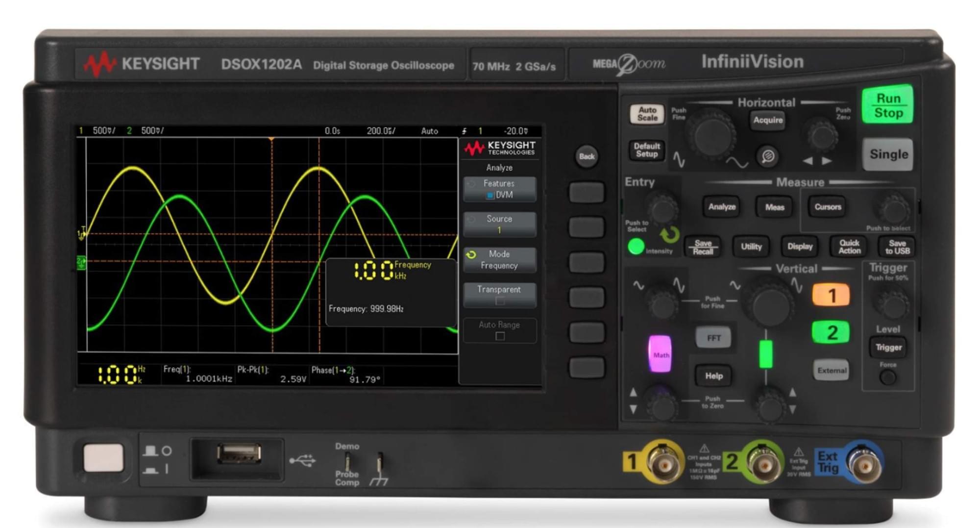The height and width of the screenshot is (528, 980).
Task: Click the Auto trigger mode indicator
Action: pyautogui.click(x=429, y=131)
